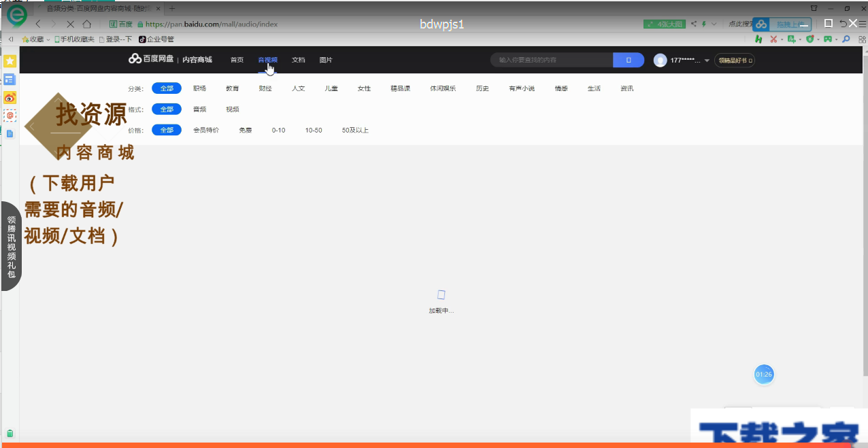Select the 职场 category
This screenshot has height=448, width=868.
[199, 88]
